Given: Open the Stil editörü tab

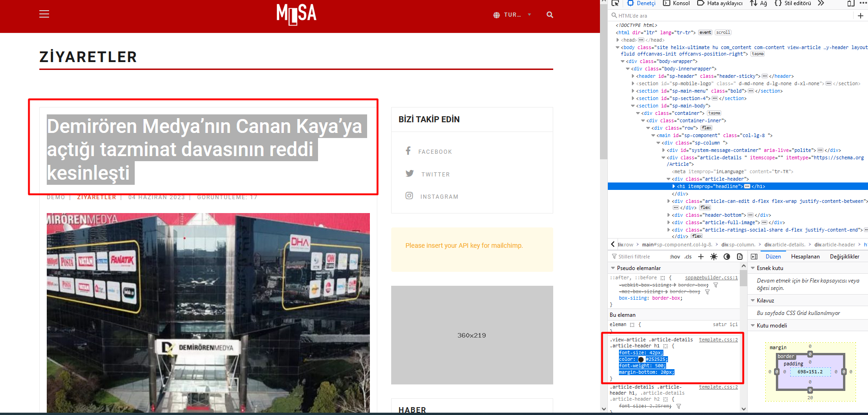Looking at the screenshot, I should [793, 3].
